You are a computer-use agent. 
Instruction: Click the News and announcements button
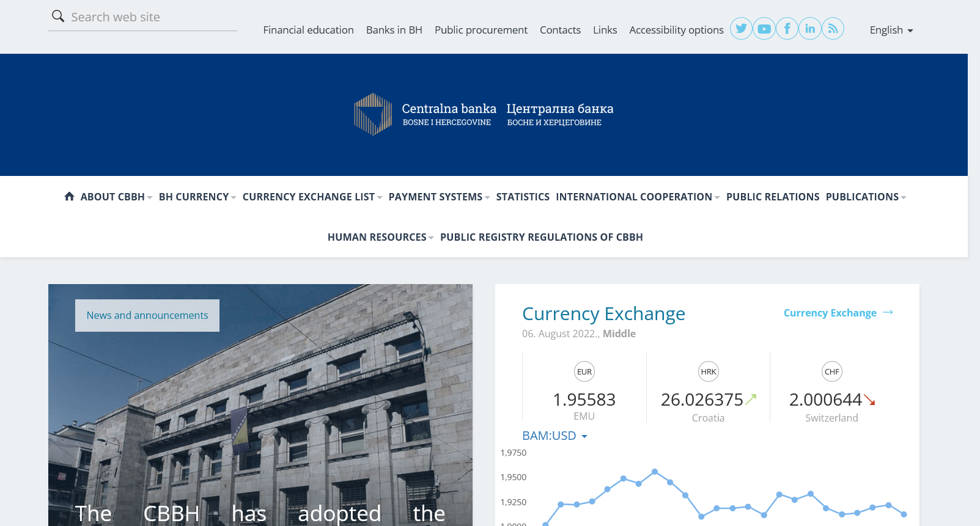[x=147, y=315]
